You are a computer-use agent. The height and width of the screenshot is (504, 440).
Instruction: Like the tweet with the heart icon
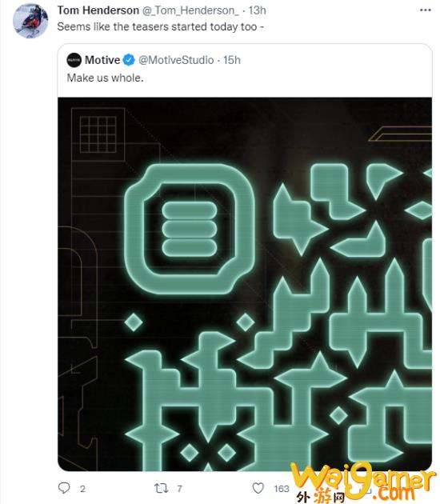pos(258,488)
